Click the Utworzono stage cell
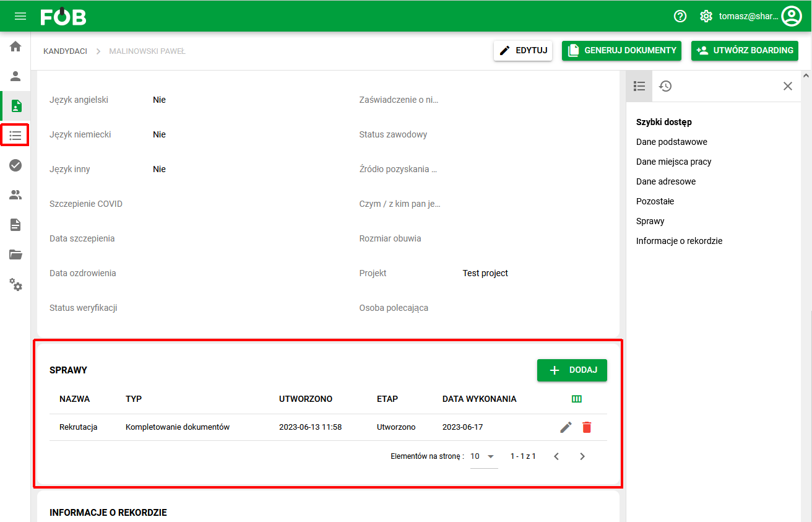The image size is (812, 522). 396,427
